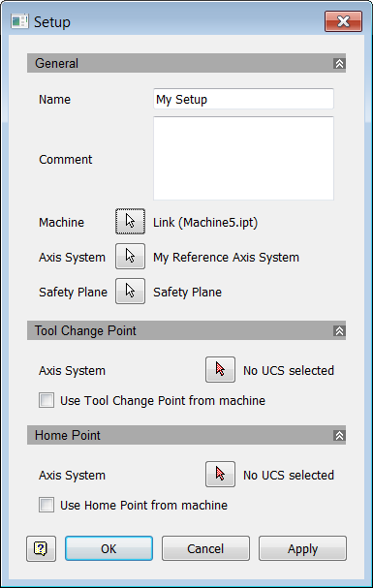Close the Setup dialog window
The height and width of the screenshot is (588, 373).
343,21
